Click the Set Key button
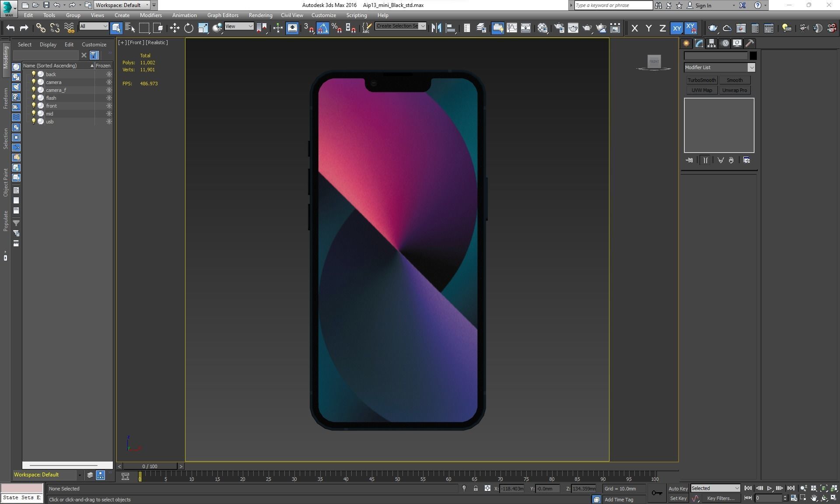The image size is (840, 504). [x=678, y=498]
